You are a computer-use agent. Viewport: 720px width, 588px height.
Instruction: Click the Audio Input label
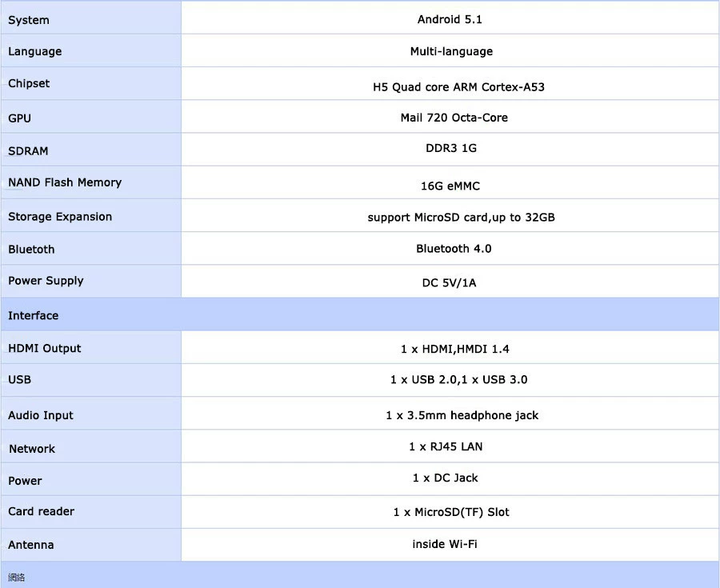[41, 415]
